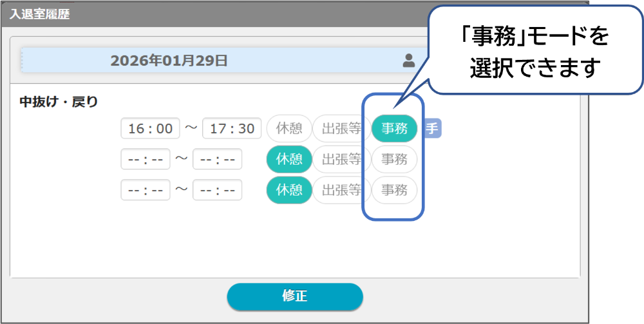Choose 事務 mode in the second row

[x=394, y=159]
